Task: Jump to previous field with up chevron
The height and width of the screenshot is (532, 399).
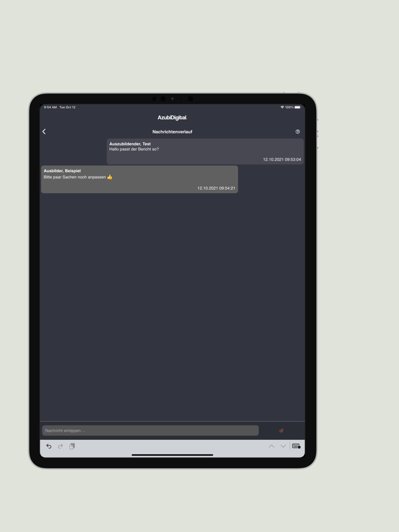Action: pos(271,446)
